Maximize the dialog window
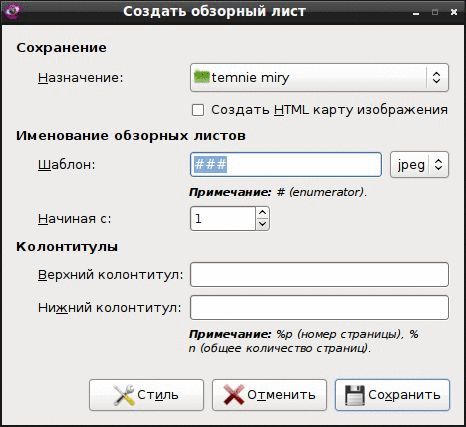The width and height of the screenshot is (466, 427). (435, 12)
